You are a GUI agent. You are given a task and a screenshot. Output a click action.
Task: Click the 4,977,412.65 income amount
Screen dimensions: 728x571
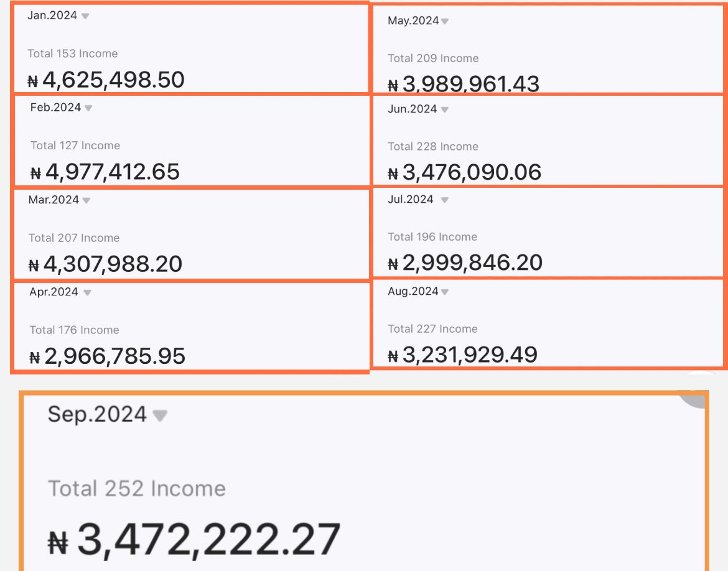(112, 172)
